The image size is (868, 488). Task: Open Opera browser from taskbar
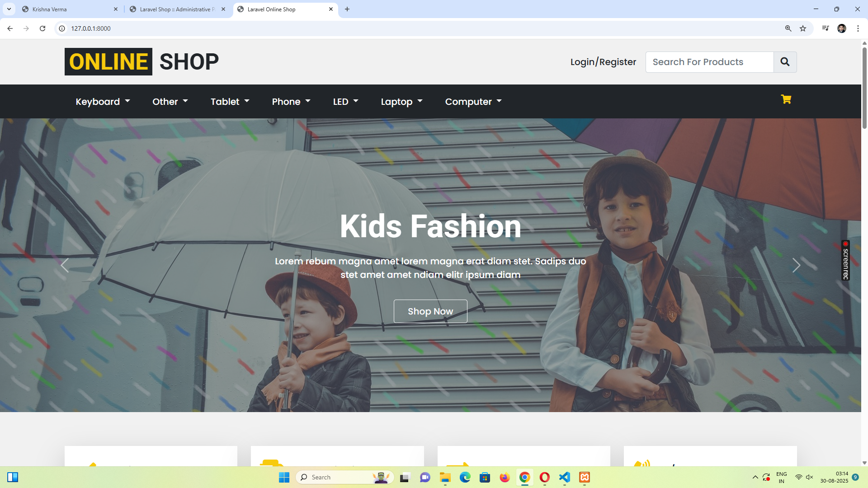point(545,477)
